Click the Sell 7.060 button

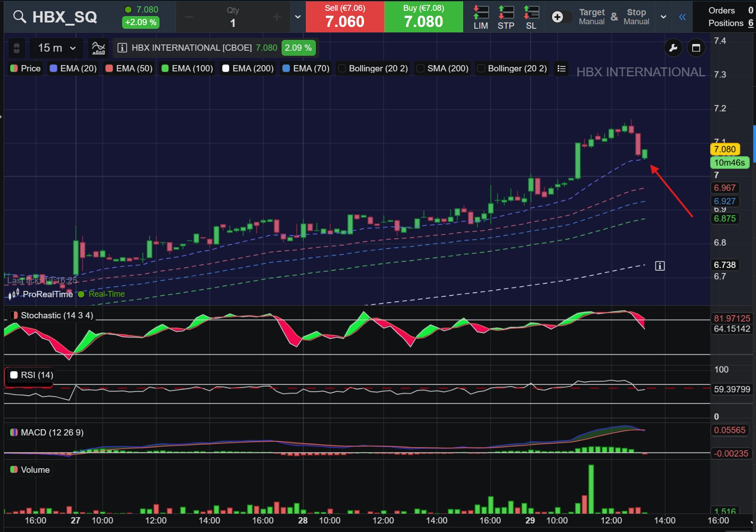click(345, 17)
